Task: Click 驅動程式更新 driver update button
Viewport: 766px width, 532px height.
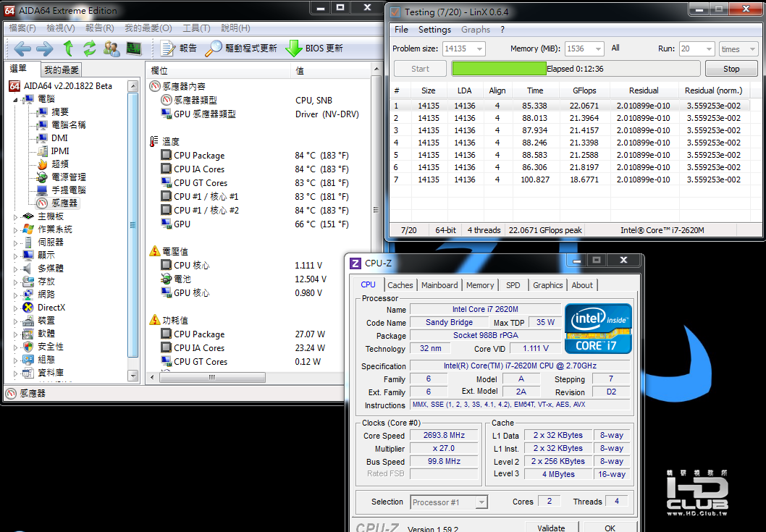Action: tap(241, 48)
